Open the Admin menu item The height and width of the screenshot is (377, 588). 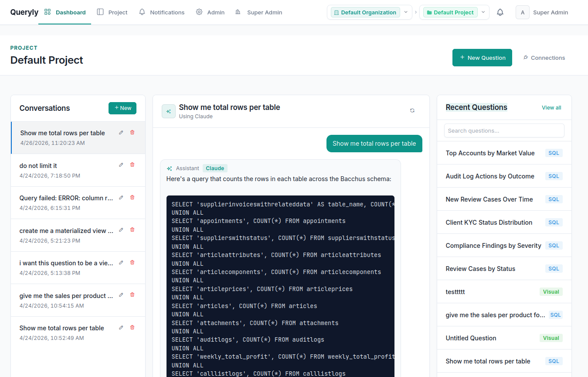(210, 12)
